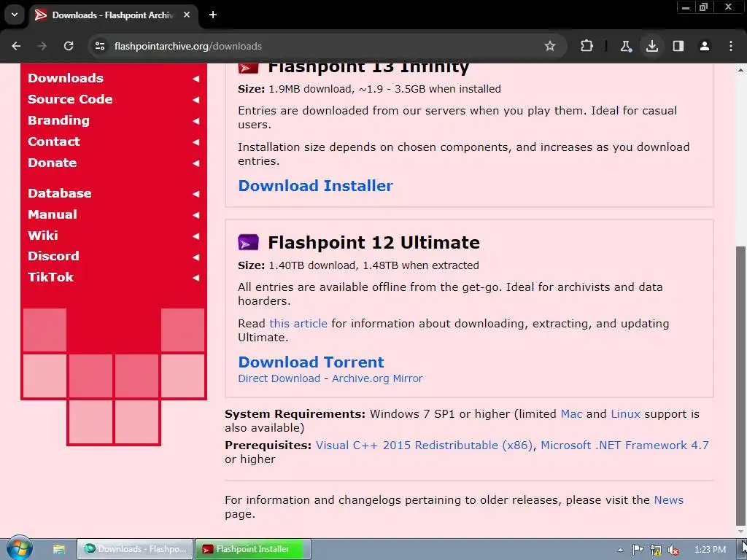The width and height of the screenshot is (747, 560).
Task: Click the arrow beside Donate entry
Action: coord(196,163)
